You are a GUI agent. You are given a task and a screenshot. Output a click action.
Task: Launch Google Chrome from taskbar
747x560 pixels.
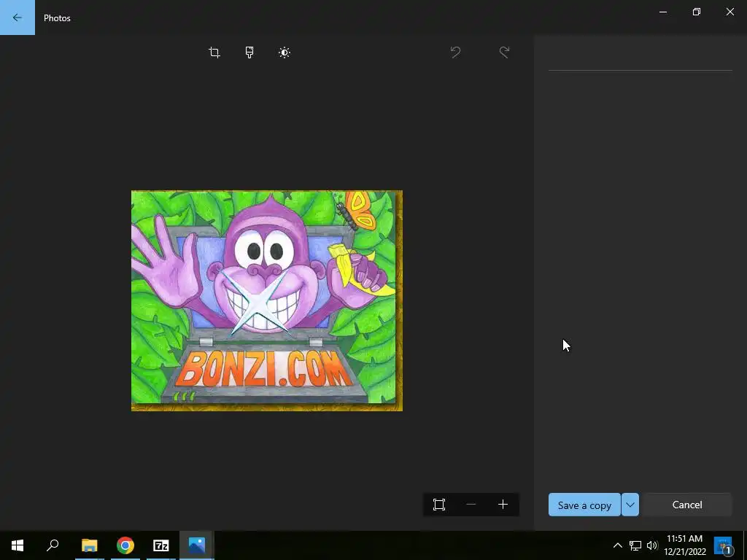pyautogui.click(x=125, y=545)
